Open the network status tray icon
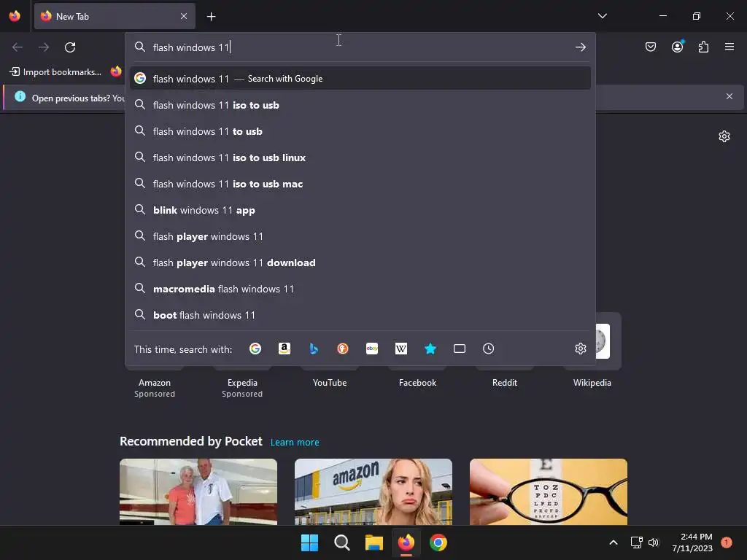747x560 pixels. click(636, 542)
